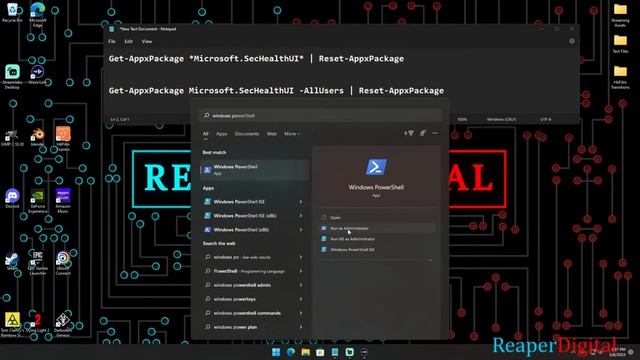
Task: Click the Windows search input field
Action: (320, 116)
